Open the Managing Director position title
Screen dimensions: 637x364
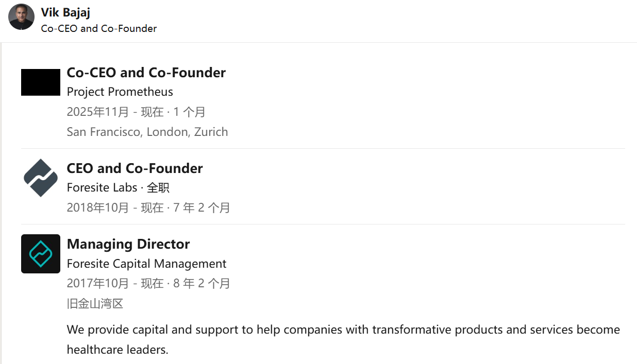(x=128, y=244)
